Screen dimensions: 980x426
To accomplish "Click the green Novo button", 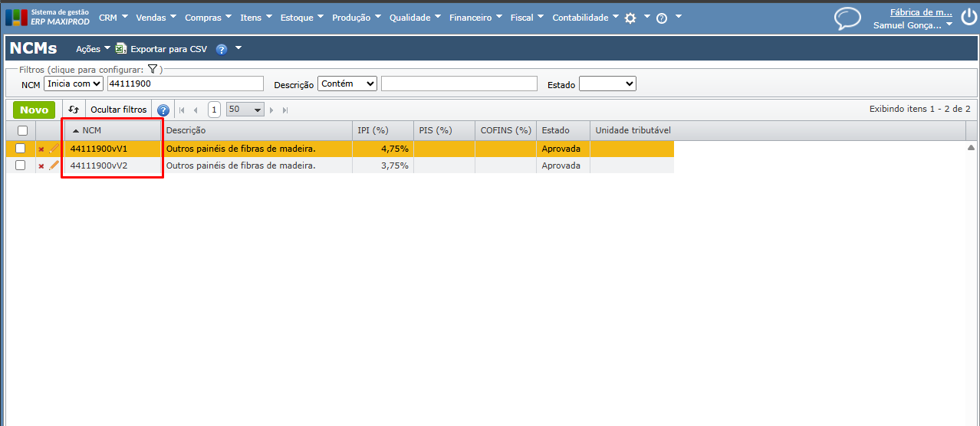I will click(34, 110).
